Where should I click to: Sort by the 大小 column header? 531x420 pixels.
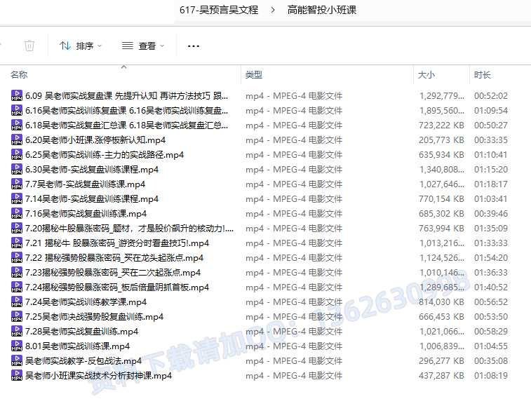[426, 75]
